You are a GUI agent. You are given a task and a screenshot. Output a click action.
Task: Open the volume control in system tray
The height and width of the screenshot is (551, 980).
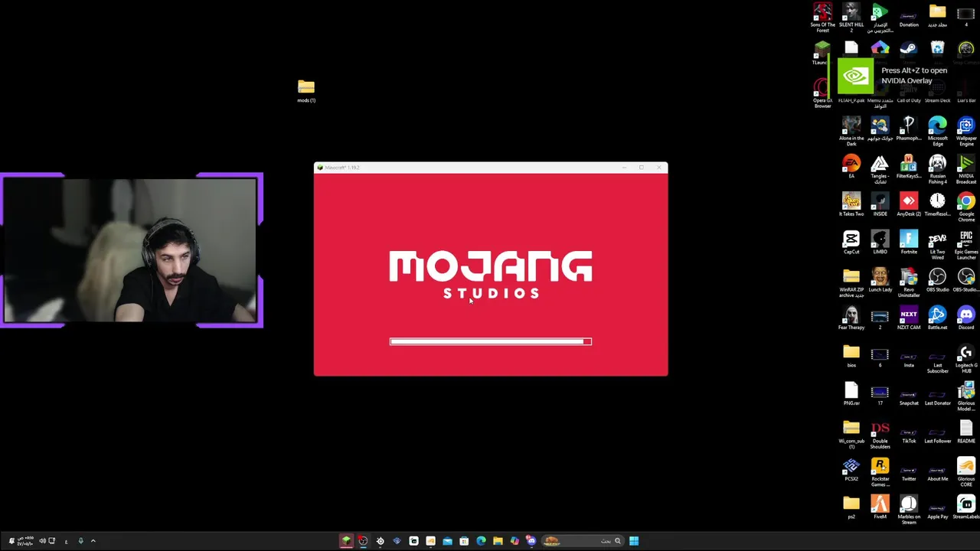[x=42, y=541]
